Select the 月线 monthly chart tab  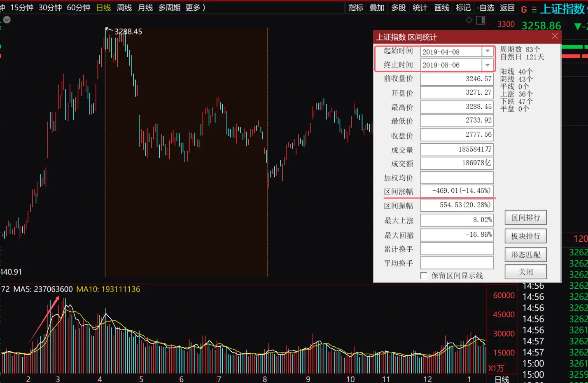(145, 8)
